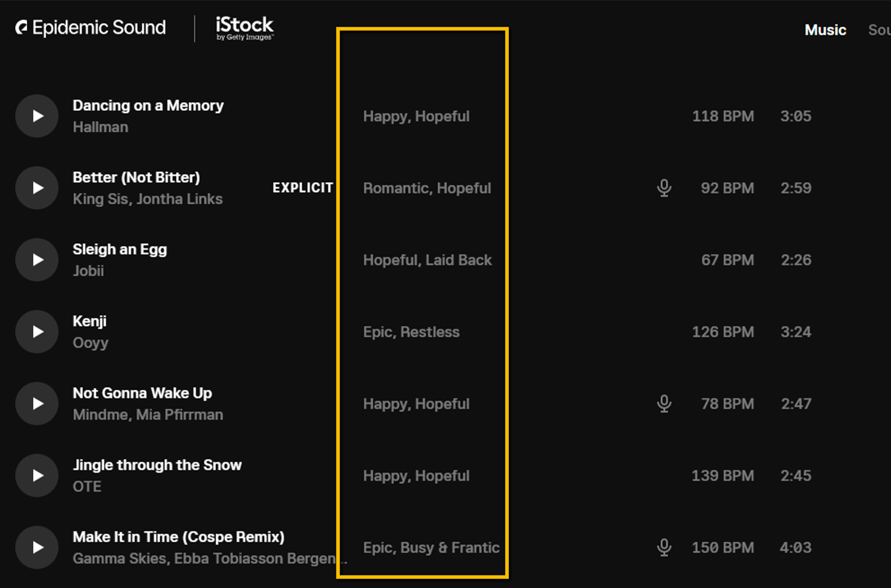
Task: Play the track Dancing on a Memory
Action: click(37, 116)
